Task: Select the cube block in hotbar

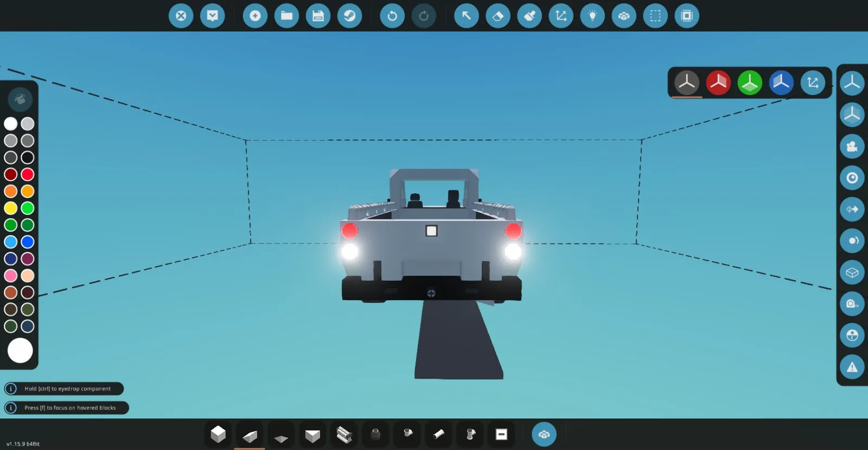Action: tap(218, 434)
